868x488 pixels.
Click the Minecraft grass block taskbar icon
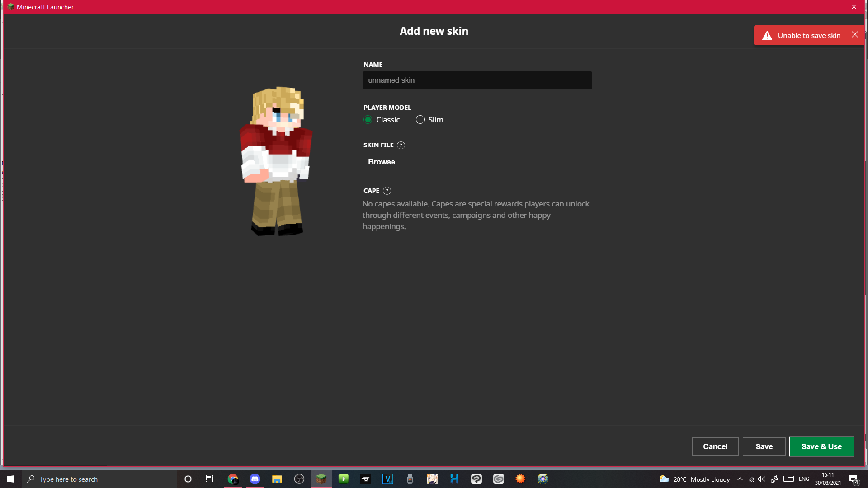point(321,479)
